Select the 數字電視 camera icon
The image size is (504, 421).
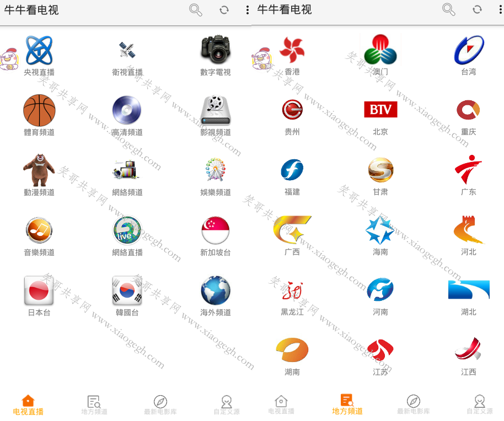[216, 50]
